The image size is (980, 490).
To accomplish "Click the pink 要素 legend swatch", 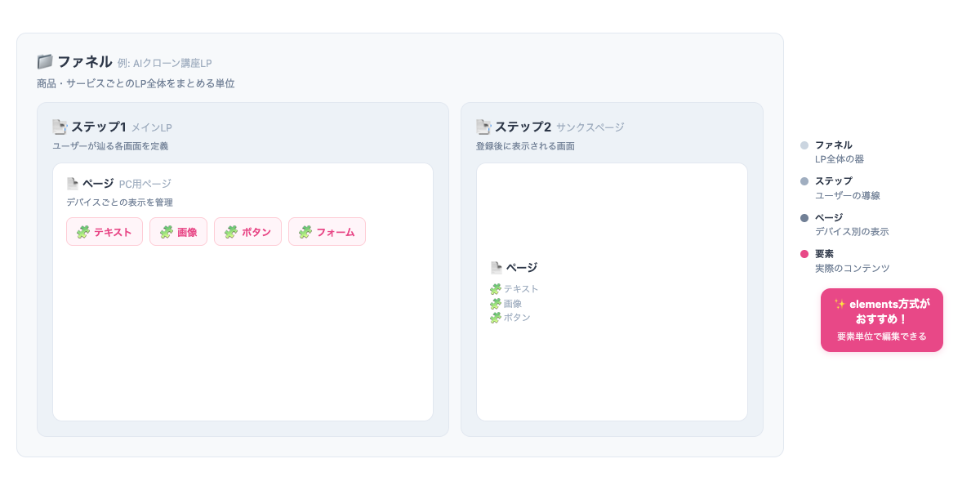I will coord(804,253).
